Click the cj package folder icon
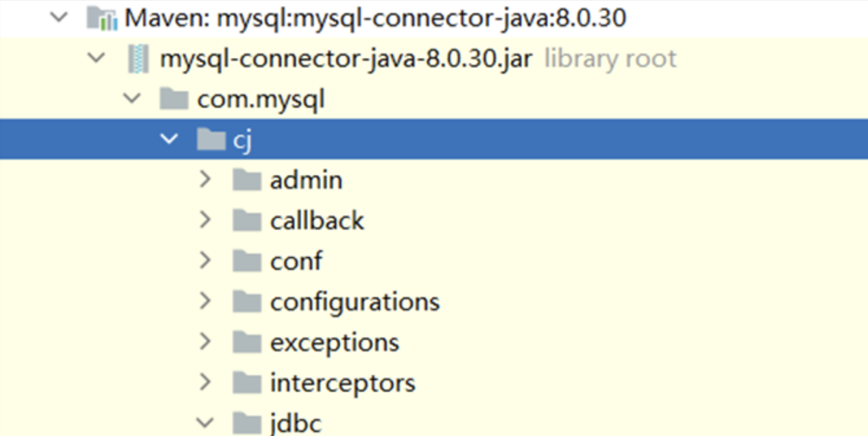This screenshot has width=868, height=436. pyautogui.click(x=211, y=139)
